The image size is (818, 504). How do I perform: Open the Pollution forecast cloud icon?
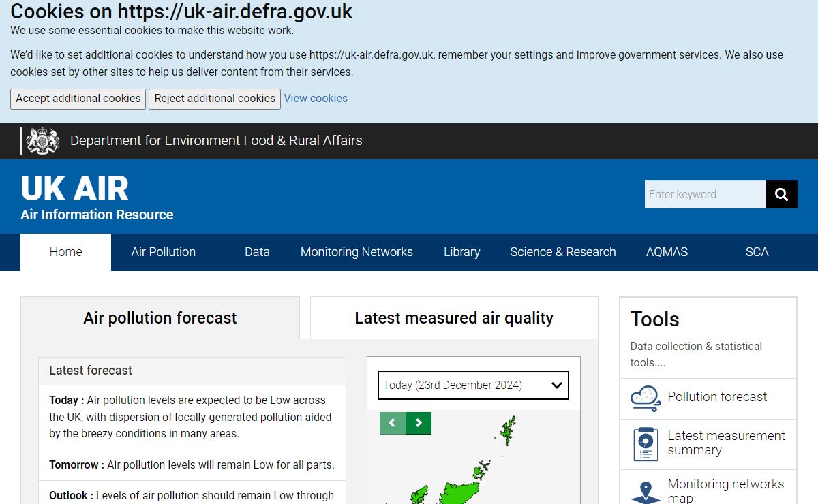646,398
